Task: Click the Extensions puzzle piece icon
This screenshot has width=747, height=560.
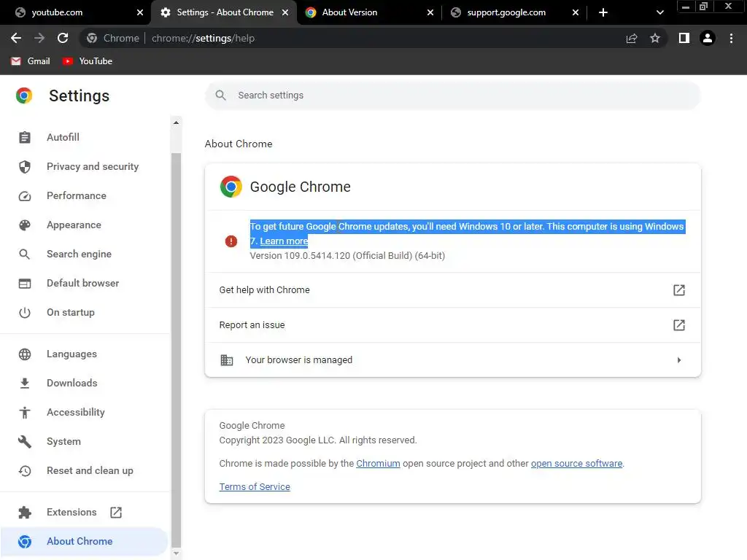Action: 25,512
